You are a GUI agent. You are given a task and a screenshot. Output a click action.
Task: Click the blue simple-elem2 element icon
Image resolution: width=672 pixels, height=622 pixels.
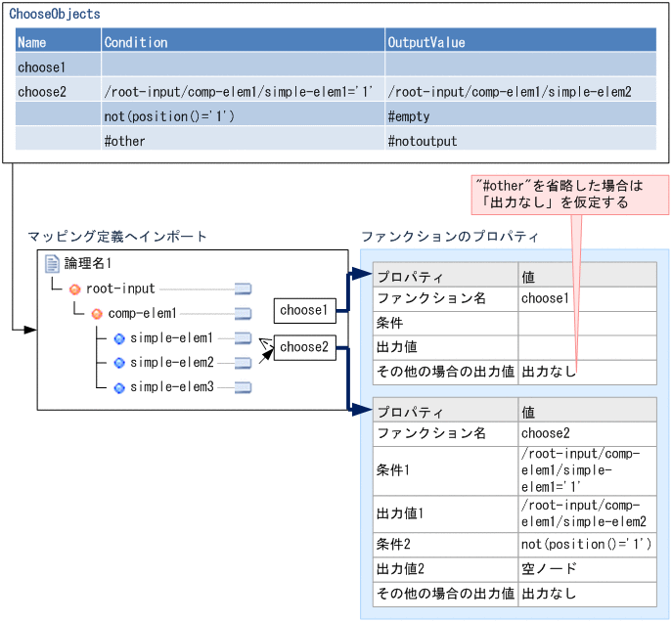pos(119,363)
